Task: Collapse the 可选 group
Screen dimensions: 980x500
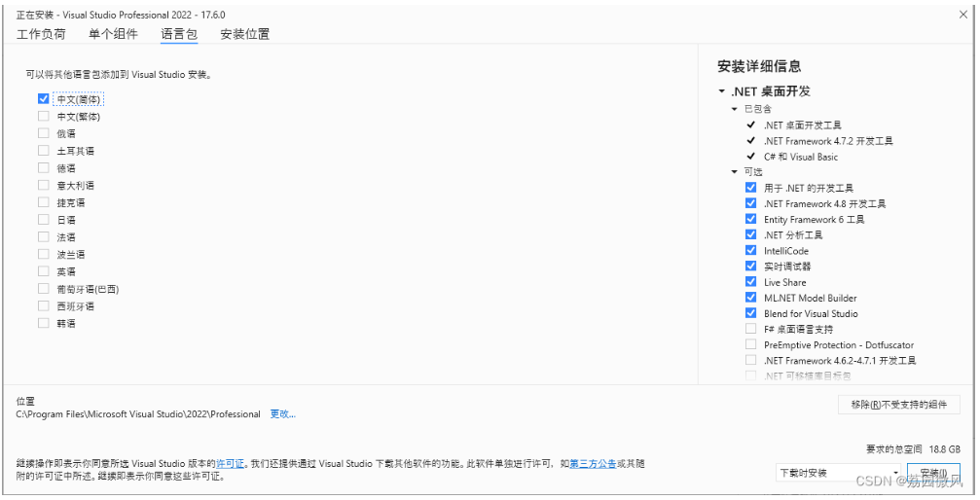Action: pyautogui.click(x=735, y=172)
